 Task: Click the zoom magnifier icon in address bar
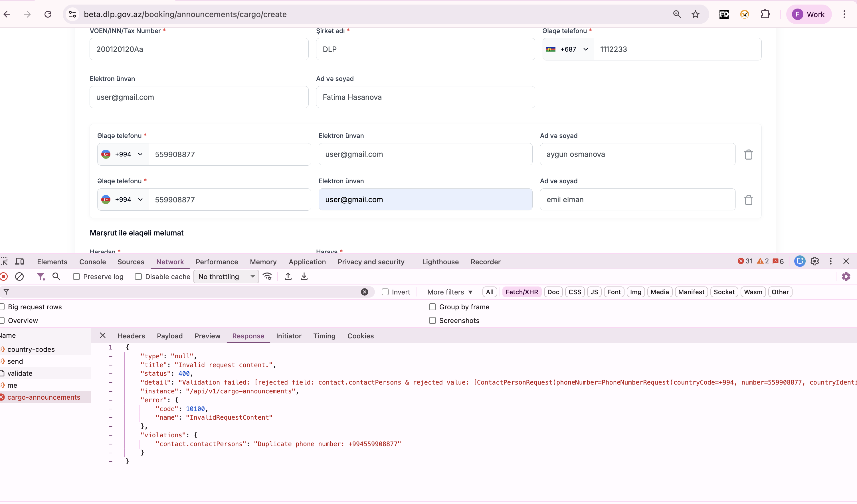pos(677,14)
